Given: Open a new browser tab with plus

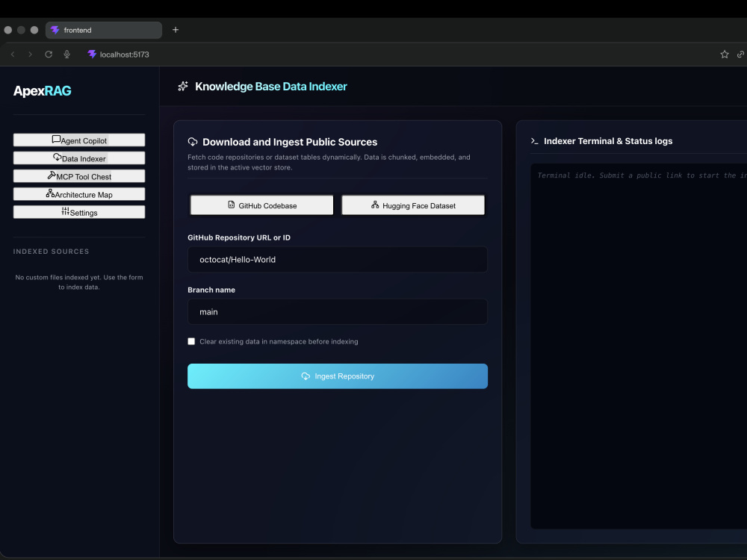Looking at the screenshot, I should point(176,30).
